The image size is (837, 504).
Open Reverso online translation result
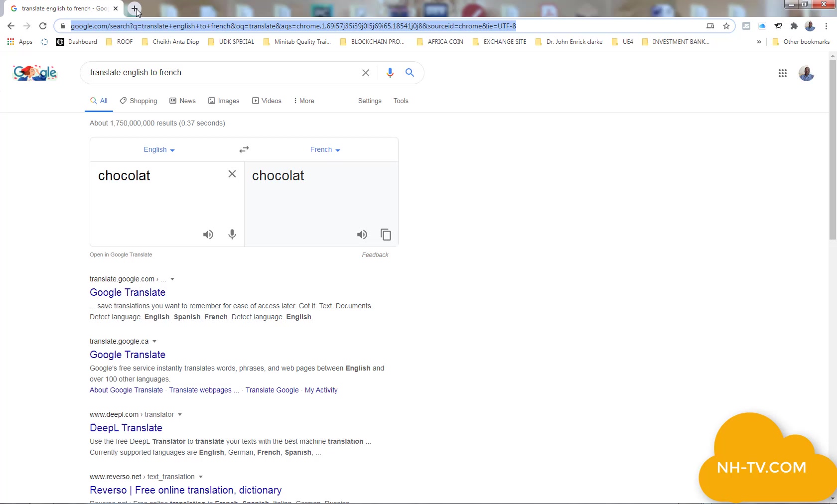point(186,491)
